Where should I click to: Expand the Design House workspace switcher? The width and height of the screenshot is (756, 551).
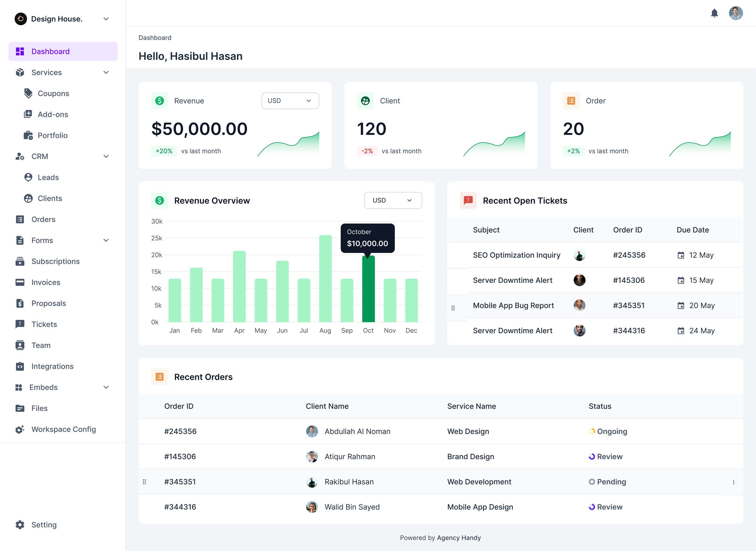click(x=106, y=19)
